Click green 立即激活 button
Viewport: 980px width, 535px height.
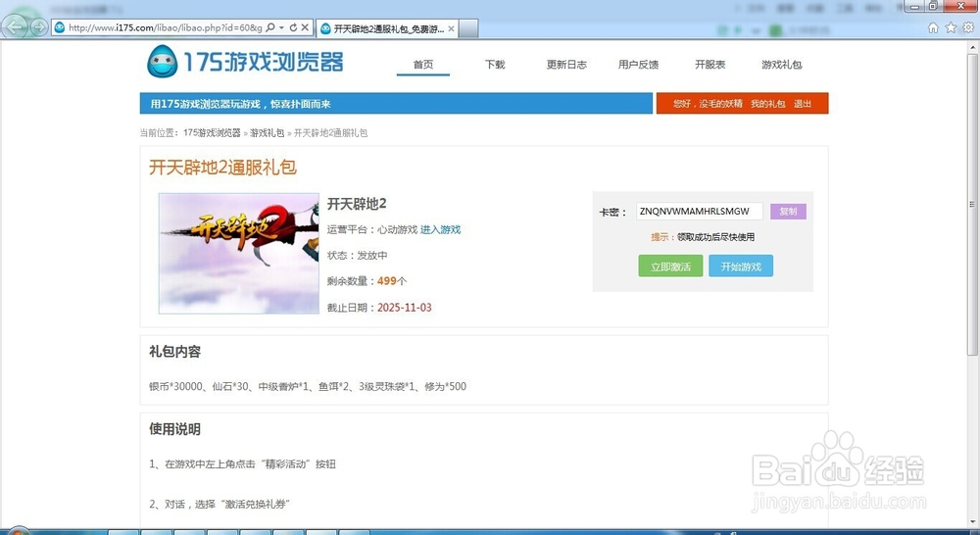click(670, 267)
